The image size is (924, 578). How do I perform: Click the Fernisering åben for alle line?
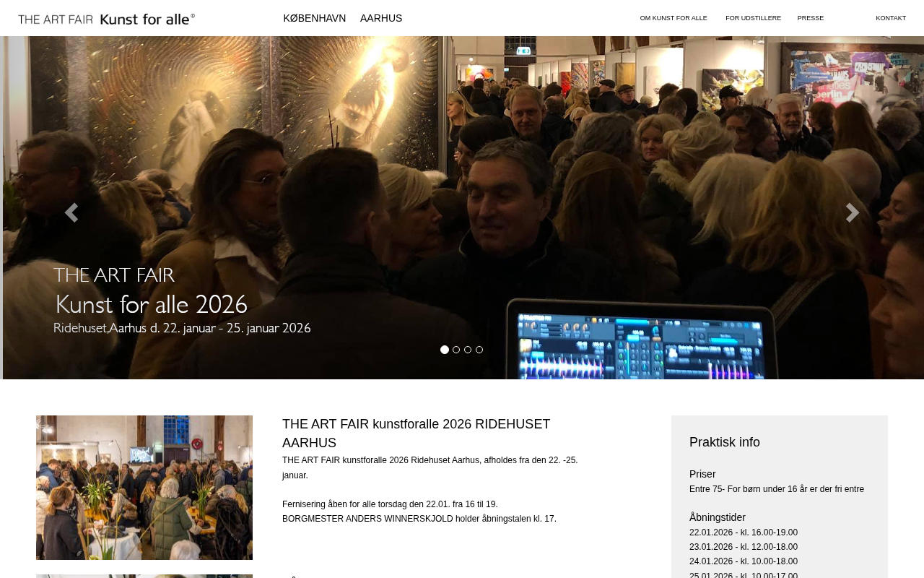390,504
